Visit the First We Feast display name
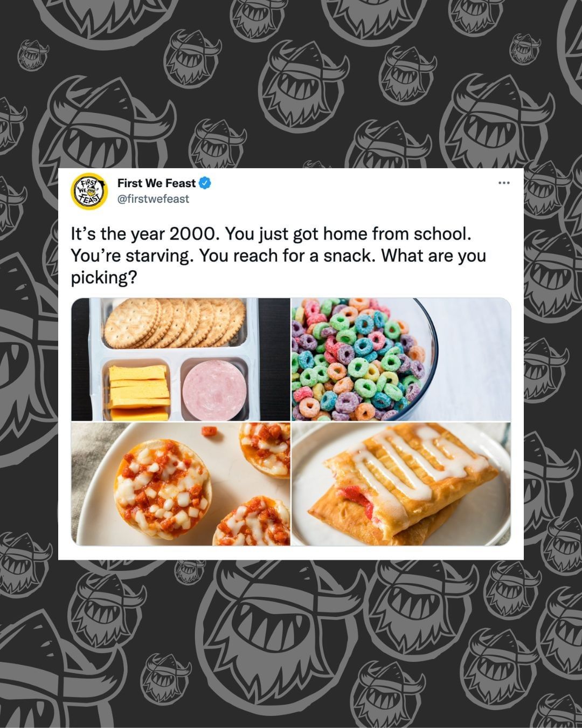Viewport: 582px width, 728px height. (157, 183)
